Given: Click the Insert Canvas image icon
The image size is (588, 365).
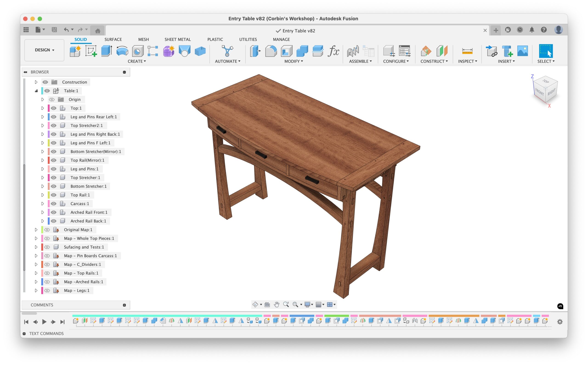Looking at the screenshot, I should pos(523,51).
